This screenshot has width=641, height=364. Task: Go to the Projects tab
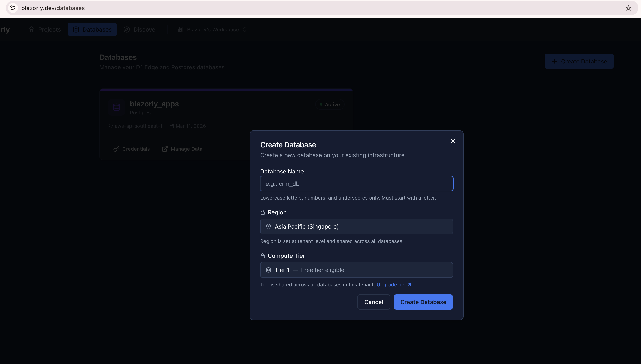tap(45, 29)
